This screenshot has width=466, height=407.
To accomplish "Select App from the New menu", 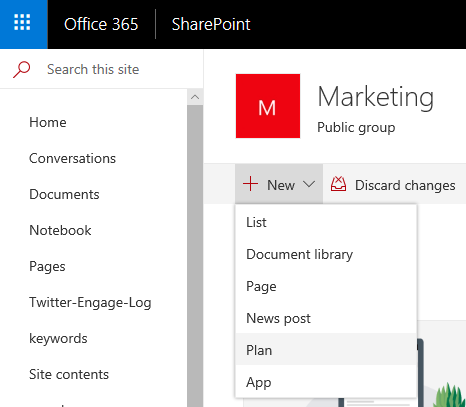I will click(x=326, y=382).
